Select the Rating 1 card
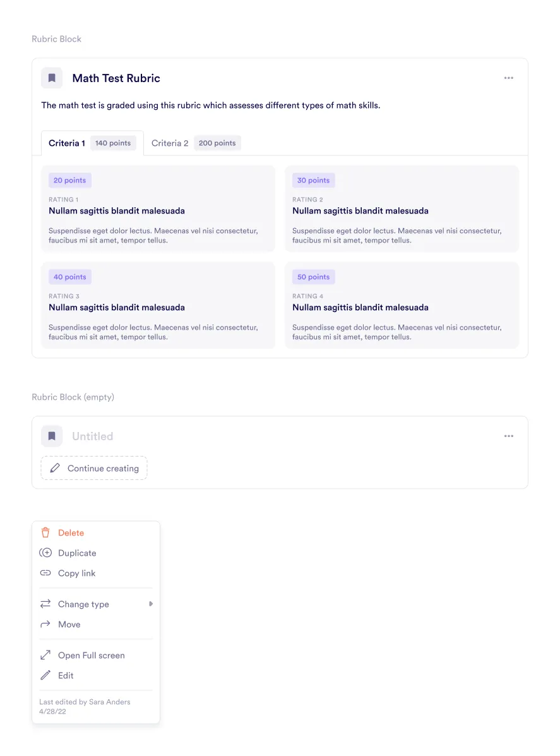Screen dimensions: 560x756 coord(158,209)
